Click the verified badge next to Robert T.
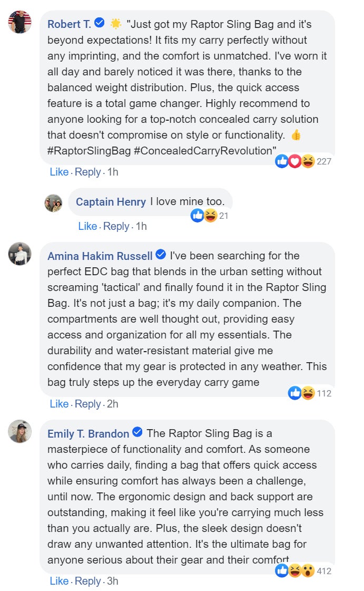The image size is (364, 591). tap(100, 23)
